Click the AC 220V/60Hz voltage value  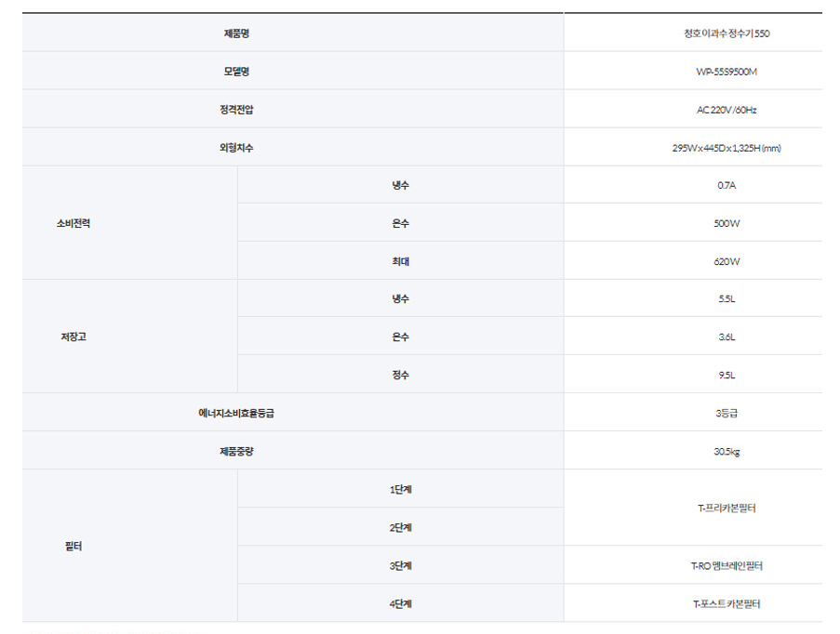(x=727, y=110)
